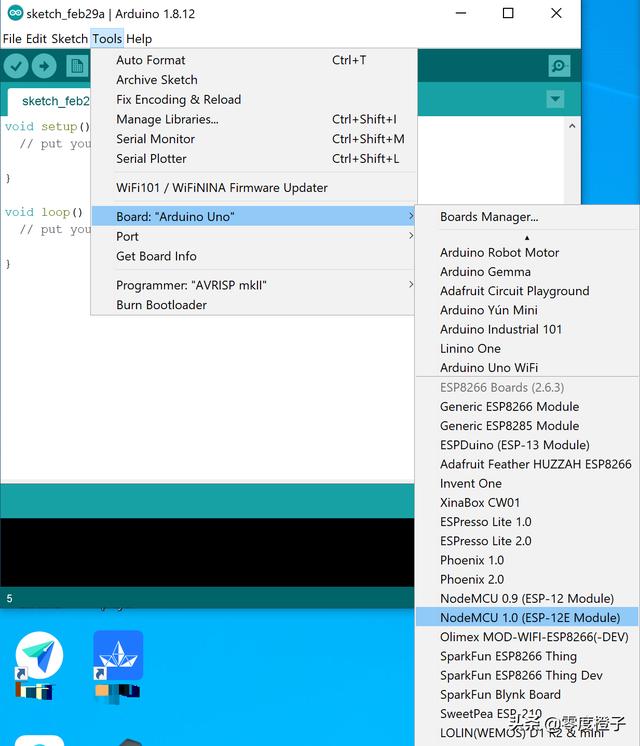The width and height of the screenshot is (640, 746).
Task: Choose SparkFun ESP8266 Thing
Action: 527,656
